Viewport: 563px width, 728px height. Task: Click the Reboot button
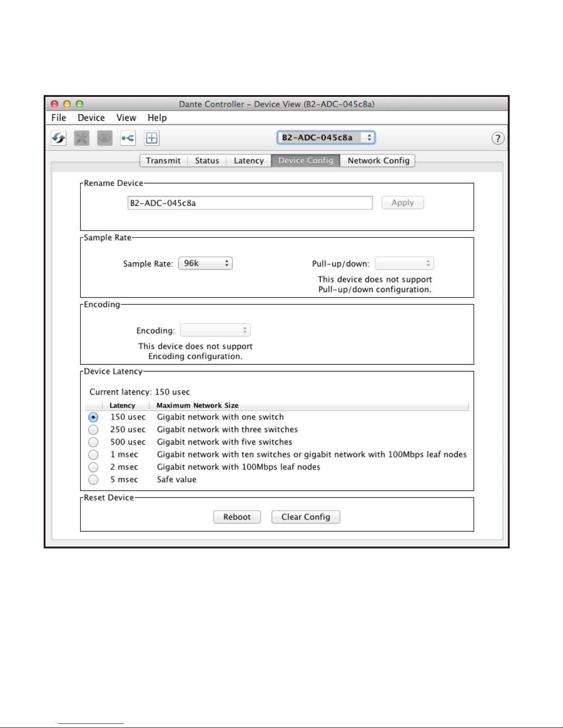[x=237, y=517]
